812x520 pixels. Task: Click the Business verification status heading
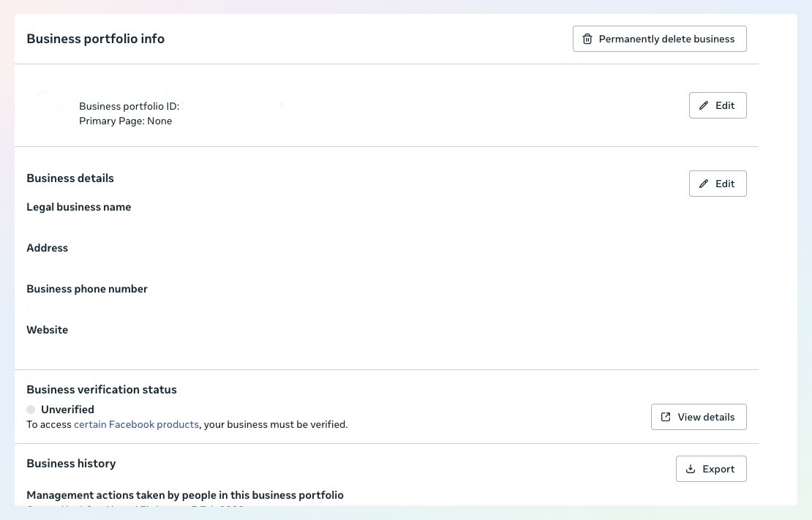click(x=102, y=390)
